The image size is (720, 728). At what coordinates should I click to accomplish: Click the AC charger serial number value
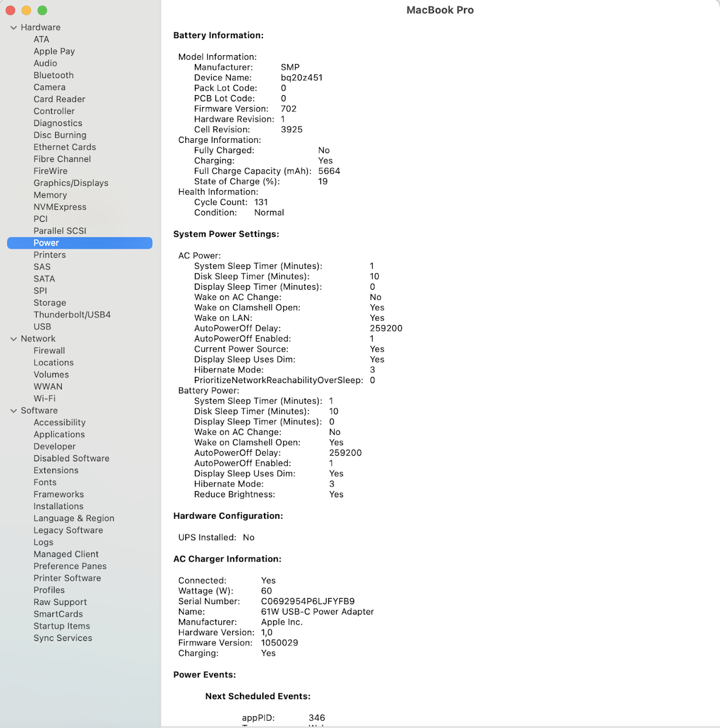point(308,601)
